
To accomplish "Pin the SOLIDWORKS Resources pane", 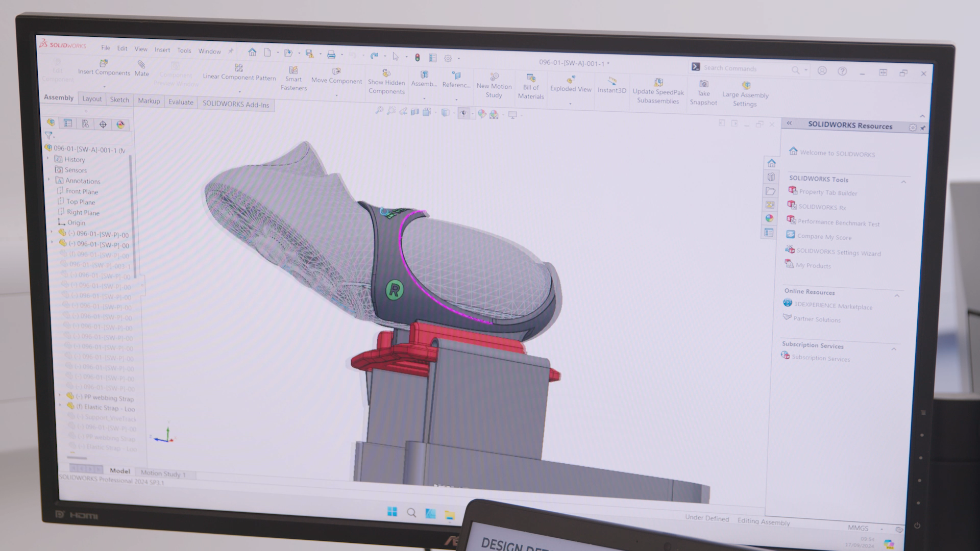I will pyautogui.click(x=923, y=128).
